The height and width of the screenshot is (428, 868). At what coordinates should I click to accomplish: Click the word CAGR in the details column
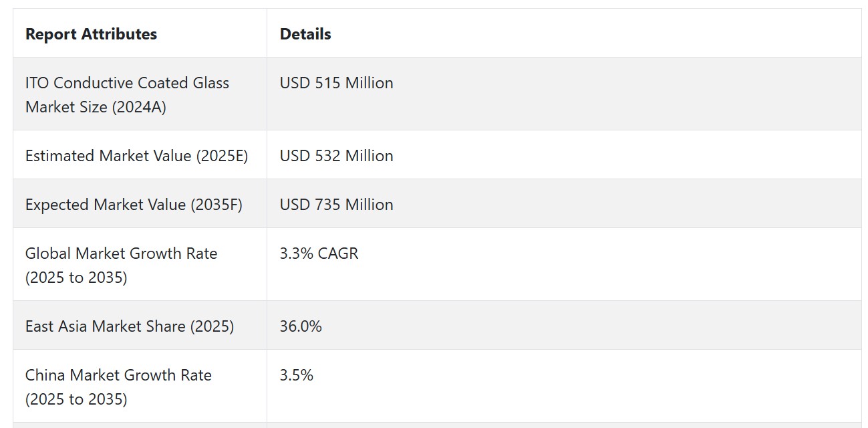(x=339, y=253)
